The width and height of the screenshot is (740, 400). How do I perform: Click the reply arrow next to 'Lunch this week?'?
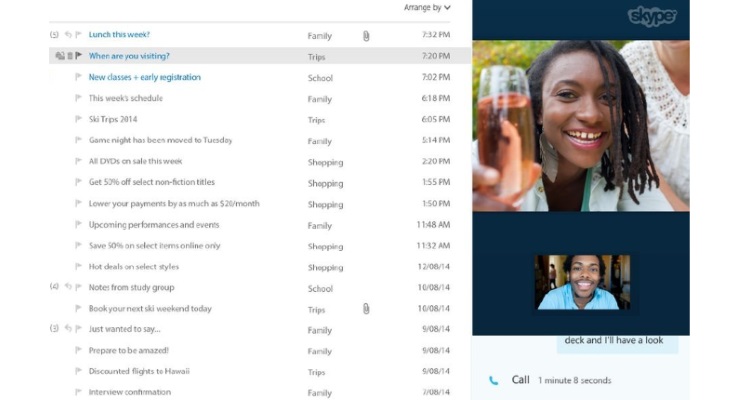pyautogui.click(x=69, y=35)
